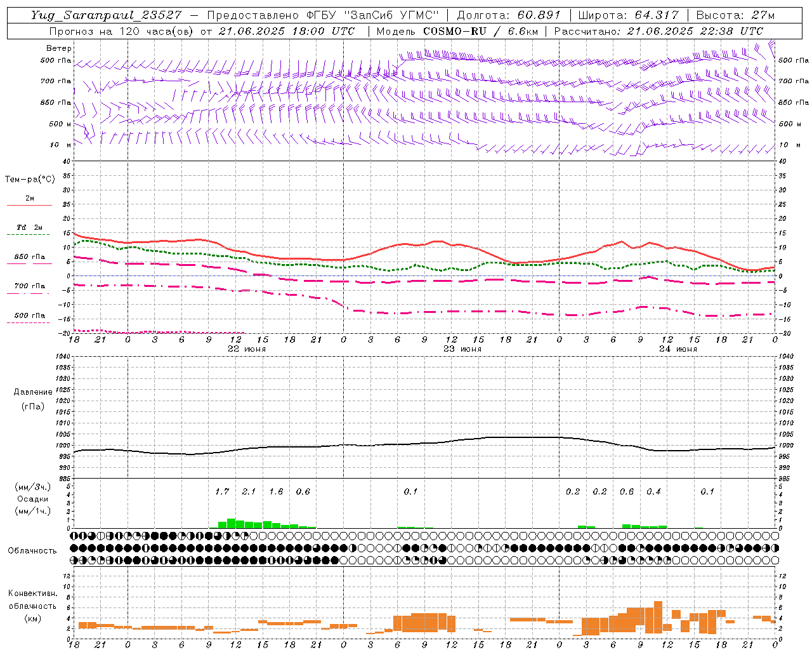Click the Облачность cloudiness label
Screen dimensions: 812x650
coord(32,551)
